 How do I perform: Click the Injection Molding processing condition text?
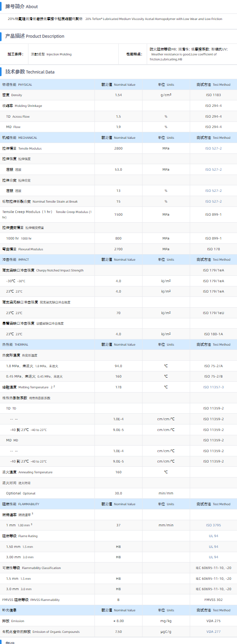51,54
